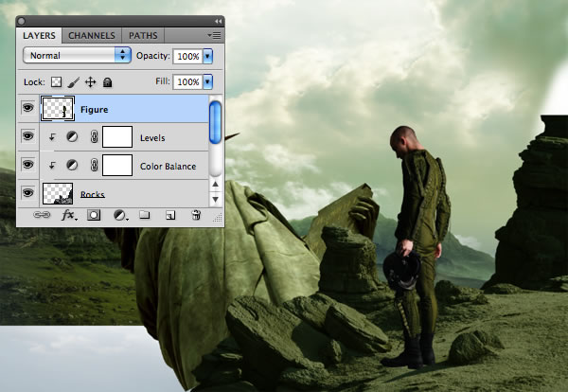Open the Fill slider dropdown arrow
568x392 pixels.
tap(207, 81)
